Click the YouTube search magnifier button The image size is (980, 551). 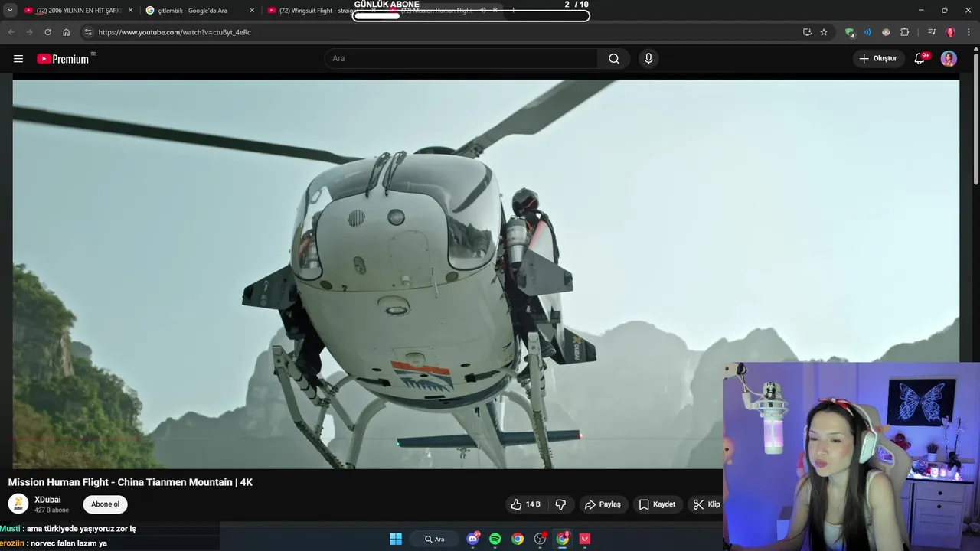614,59
